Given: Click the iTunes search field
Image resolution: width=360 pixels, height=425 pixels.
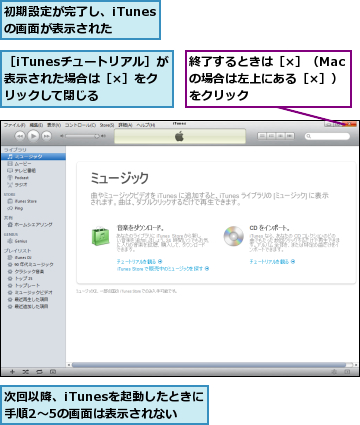Looking at the screenshot, I should coord(327,136).
